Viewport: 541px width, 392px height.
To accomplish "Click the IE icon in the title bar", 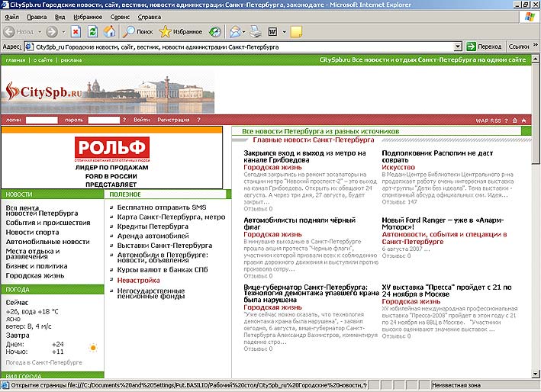I will [x=5, y=5].
